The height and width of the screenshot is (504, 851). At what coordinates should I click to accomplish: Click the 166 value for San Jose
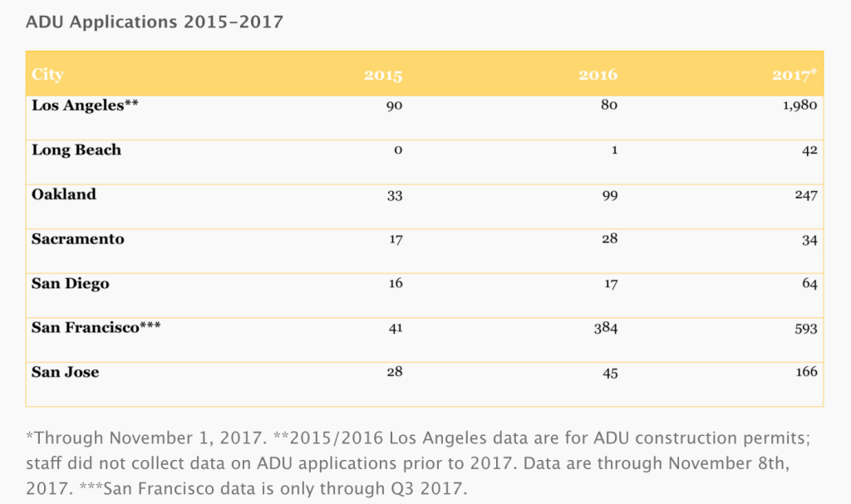805,372
